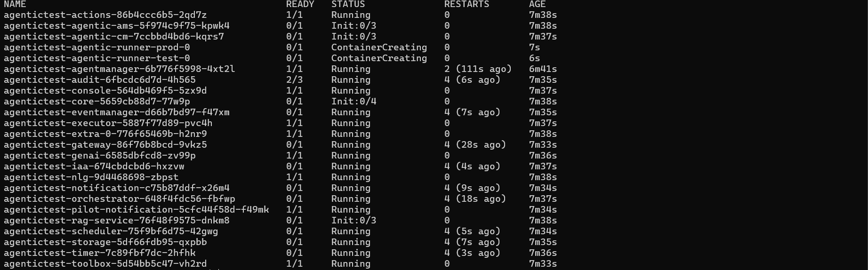Click the STATUS column header
Viewport: 868px width, 270px height.
[x=348, y=4]
